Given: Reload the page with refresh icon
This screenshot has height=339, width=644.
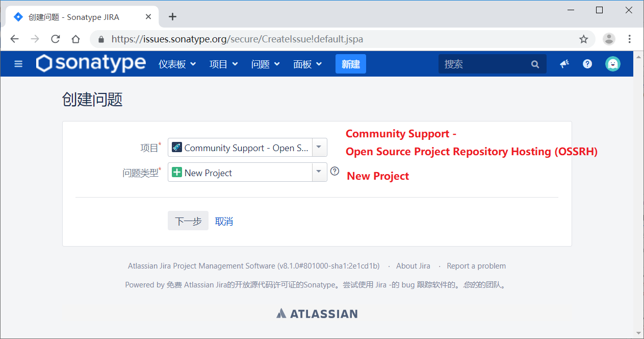Looking at the screenshot, I should (x=56, y=39).
